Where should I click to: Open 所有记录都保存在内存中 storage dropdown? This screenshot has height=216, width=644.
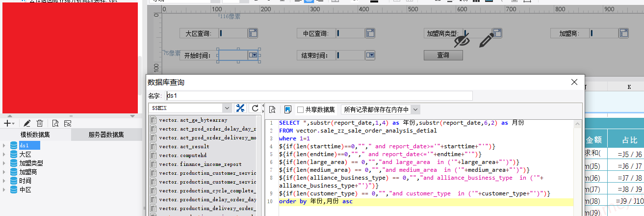[415, 109]
